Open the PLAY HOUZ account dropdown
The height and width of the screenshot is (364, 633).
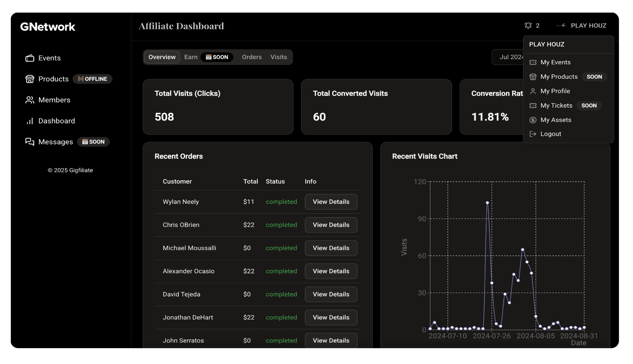tap(589, 25)
